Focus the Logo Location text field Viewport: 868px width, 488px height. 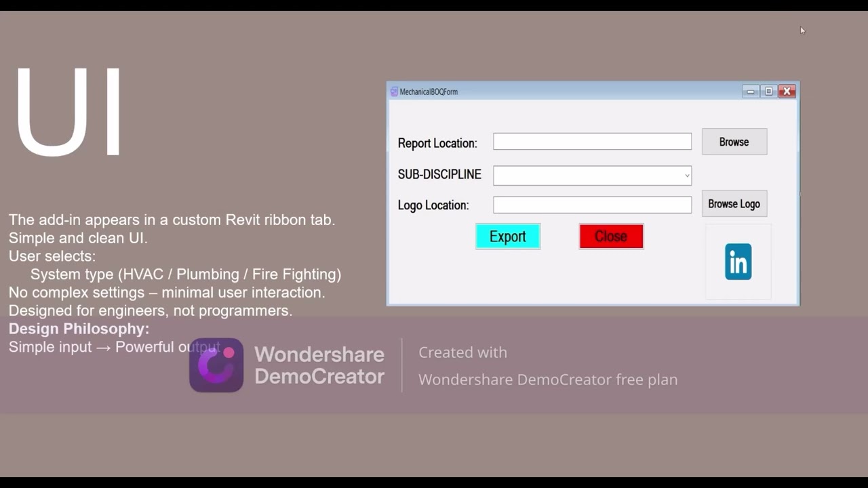pyautogui.click(x=592, y=205)
